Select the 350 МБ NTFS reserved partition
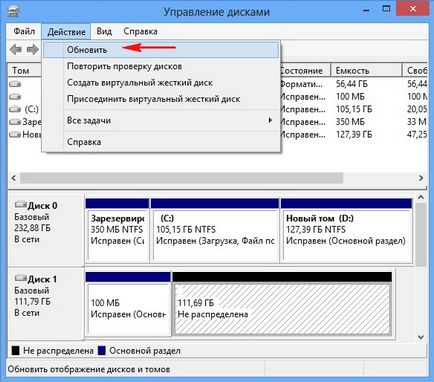The height and width of the screenshot is (382, 434). click(117, 230)
